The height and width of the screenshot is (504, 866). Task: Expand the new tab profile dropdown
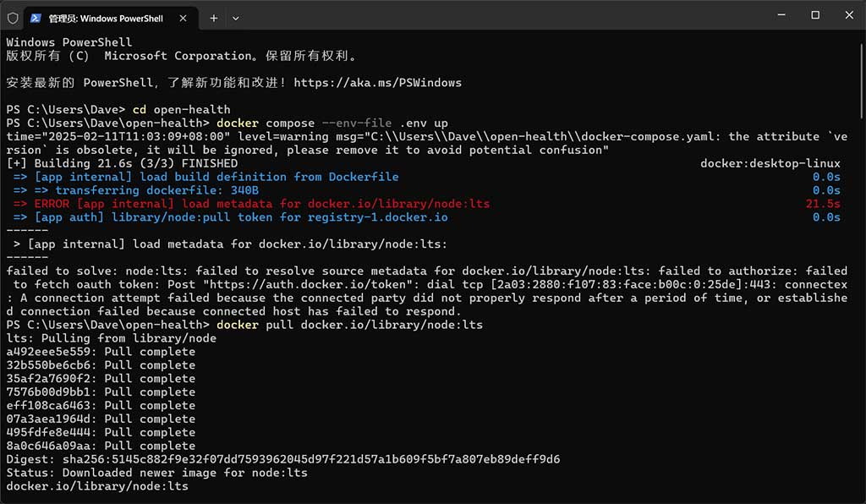(236, 19)
